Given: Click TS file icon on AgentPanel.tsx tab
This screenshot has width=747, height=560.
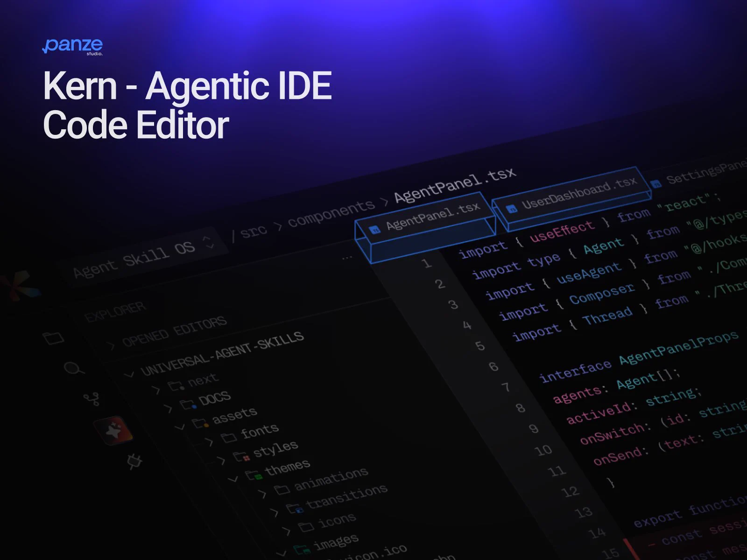Looking at the screenshot, I should [x=374, y=230].
